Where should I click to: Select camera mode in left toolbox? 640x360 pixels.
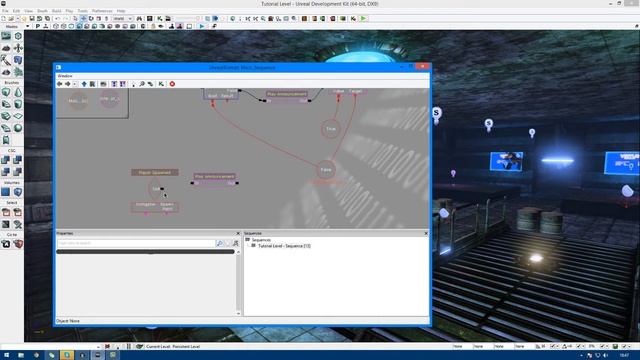coord(6,36)
